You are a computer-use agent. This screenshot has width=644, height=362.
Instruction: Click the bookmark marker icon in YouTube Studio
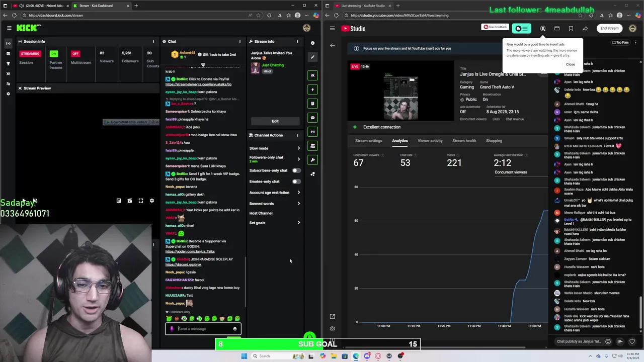click(571, 29)
